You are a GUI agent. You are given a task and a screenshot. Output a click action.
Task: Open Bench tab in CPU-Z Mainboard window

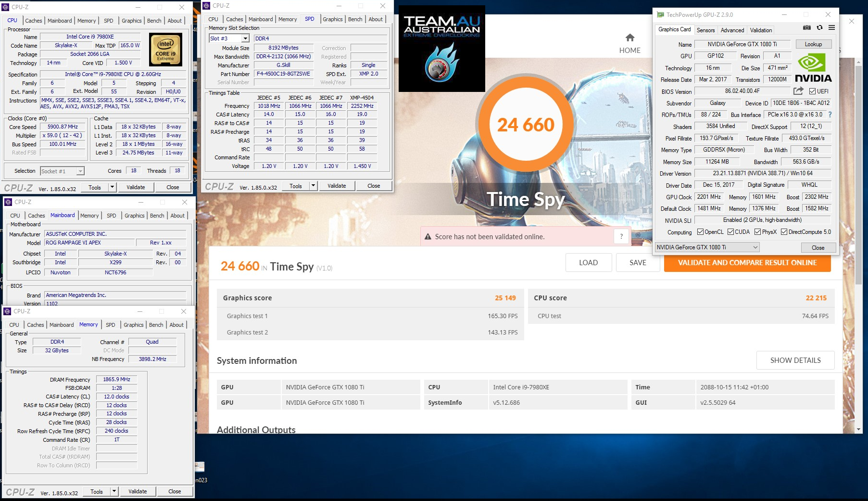point(157,216)
